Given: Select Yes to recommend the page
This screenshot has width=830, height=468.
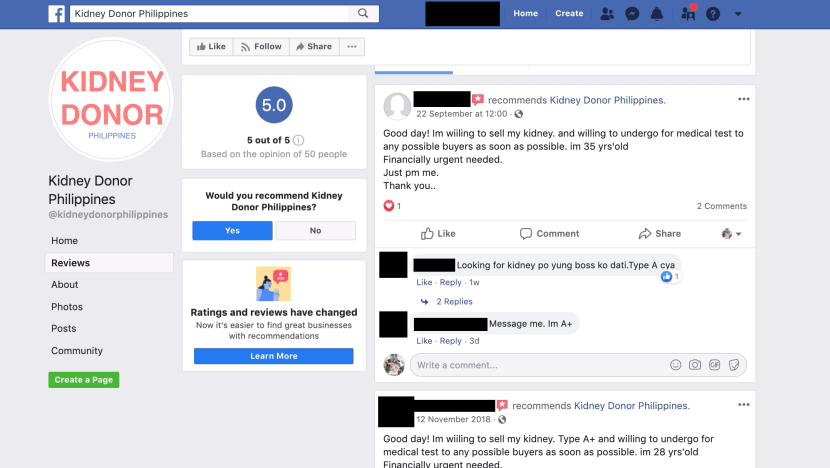Looking at the screenshot, I should click(232, 231).
